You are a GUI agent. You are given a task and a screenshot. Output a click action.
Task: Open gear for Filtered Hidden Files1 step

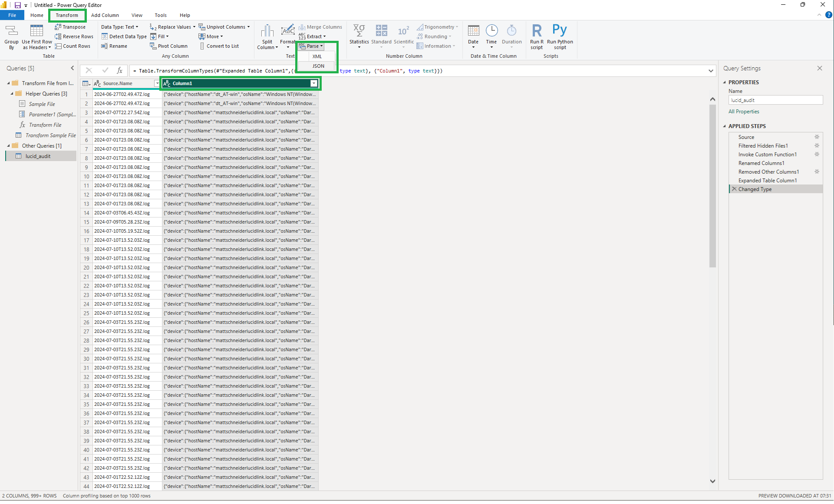click(817, 146)
